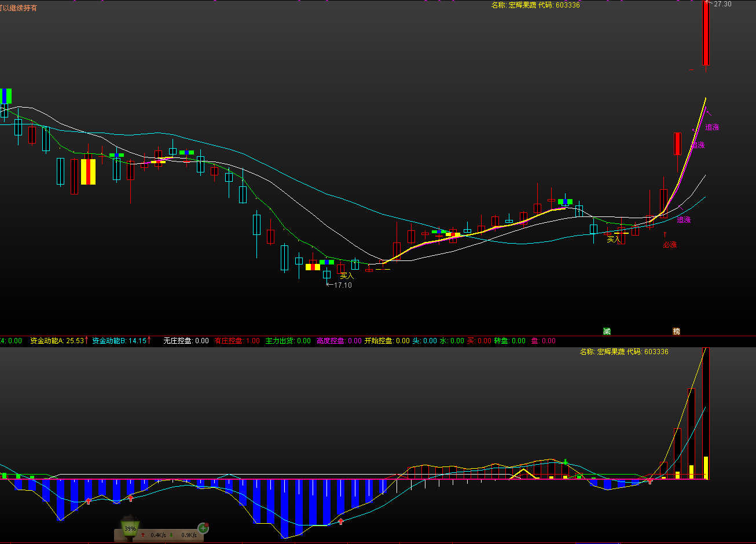Image resolution: width=756 pixels, height=544 pixels.
Task: Click the 0.9K/s download speed readout
Action: [189, 535]
